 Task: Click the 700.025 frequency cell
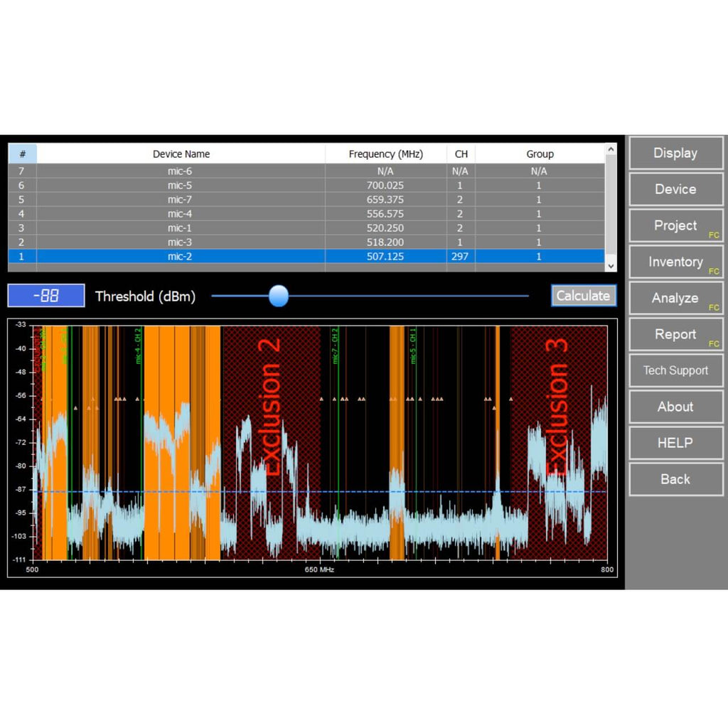click(385, 186)
